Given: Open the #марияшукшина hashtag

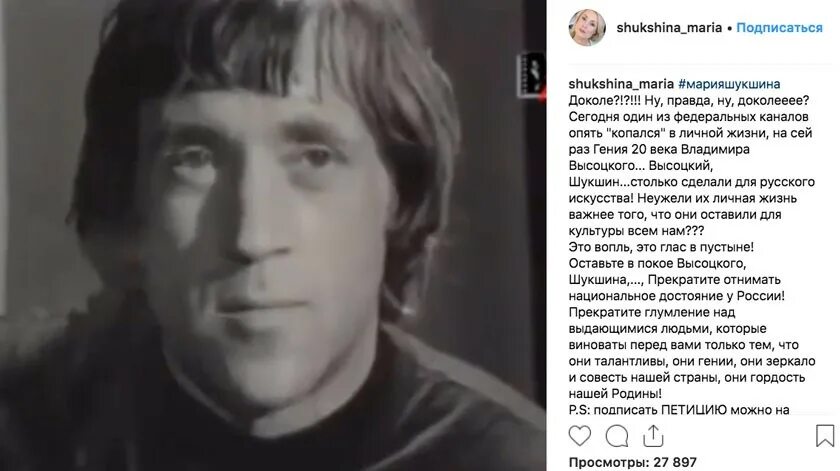Looking at the screenshot, I should pyautogui.click(x=729, y=84).
